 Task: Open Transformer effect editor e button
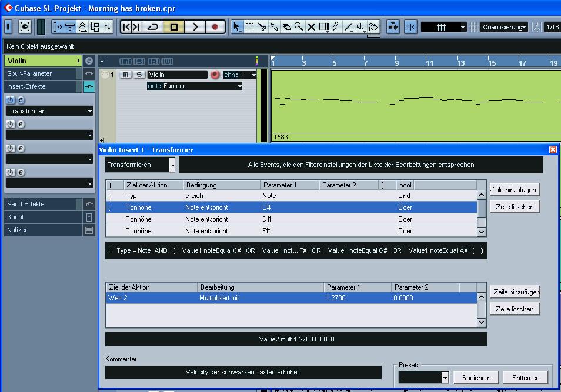(21, 100)
